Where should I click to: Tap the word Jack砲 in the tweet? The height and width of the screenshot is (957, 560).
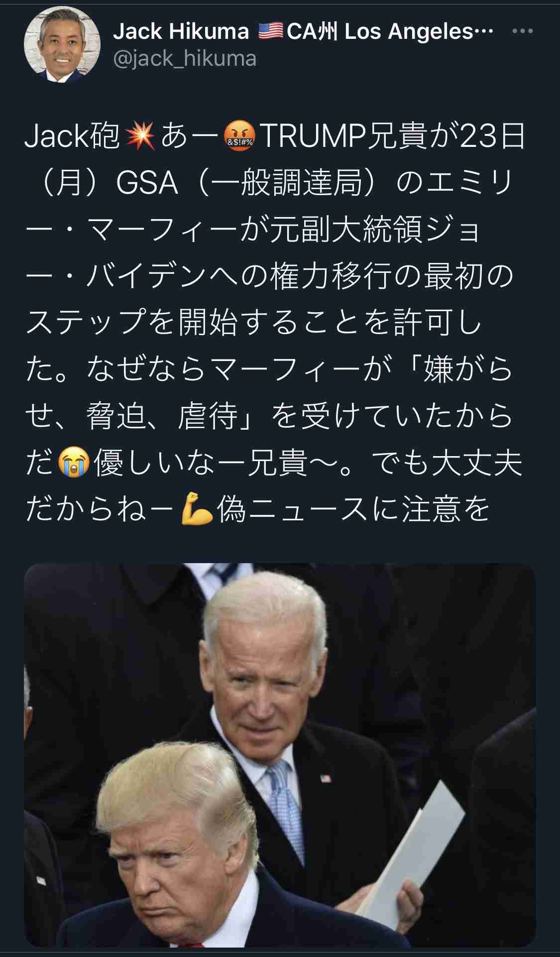[72, 137]
